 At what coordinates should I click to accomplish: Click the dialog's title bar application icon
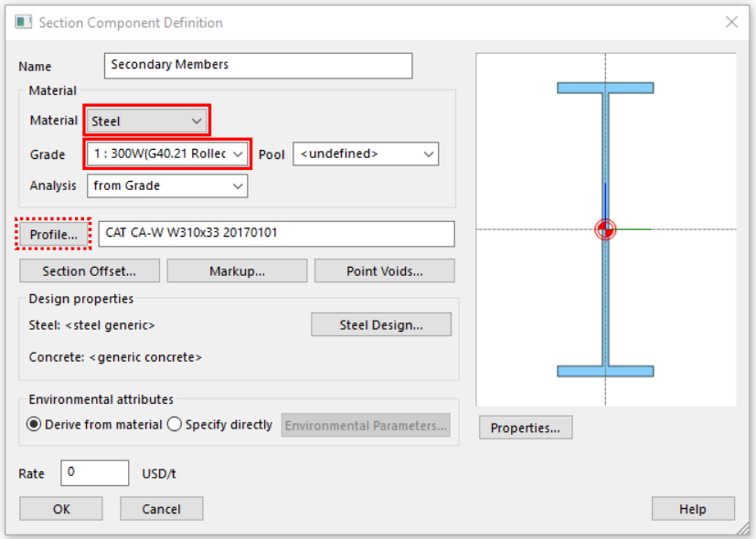pos(23,21)
